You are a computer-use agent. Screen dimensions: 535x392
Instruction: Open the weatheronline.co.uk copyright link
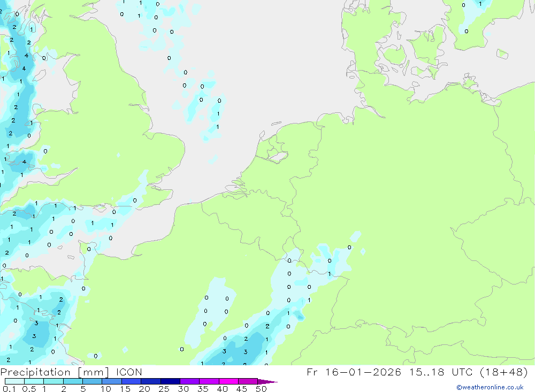(490, 387)
